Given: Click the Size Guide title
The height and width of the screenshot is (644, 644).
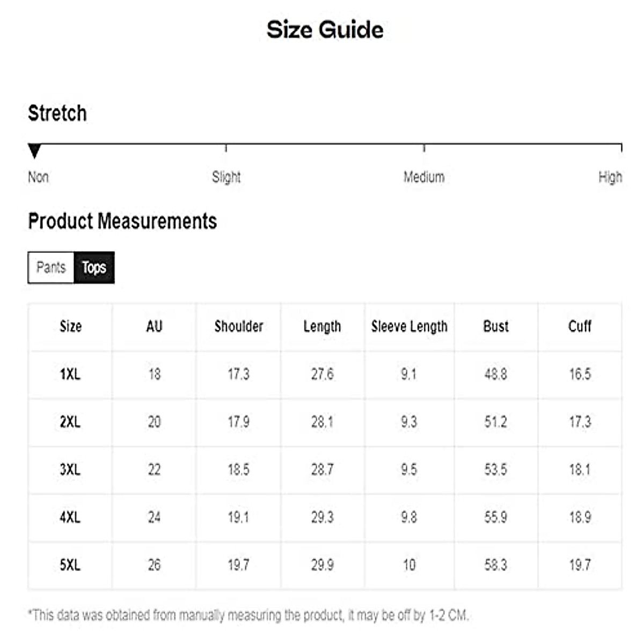Looking at the screenshot, I should point(325,30).
